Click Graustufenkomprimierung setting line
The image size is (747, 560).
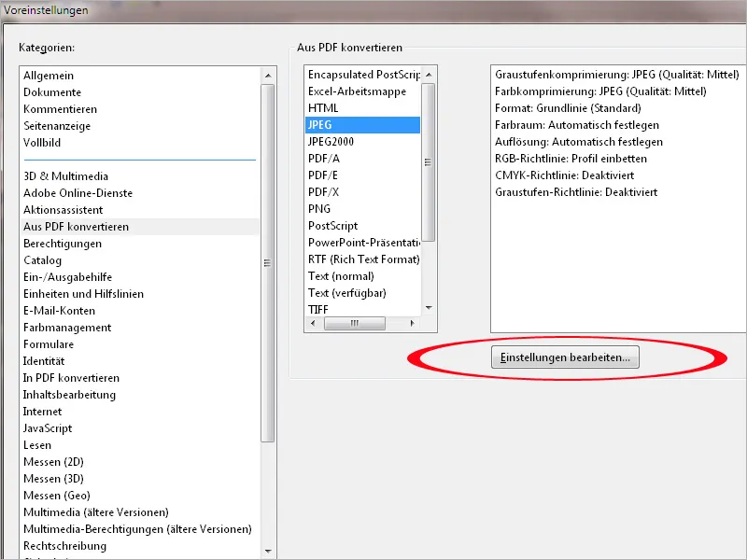point(617,75)
